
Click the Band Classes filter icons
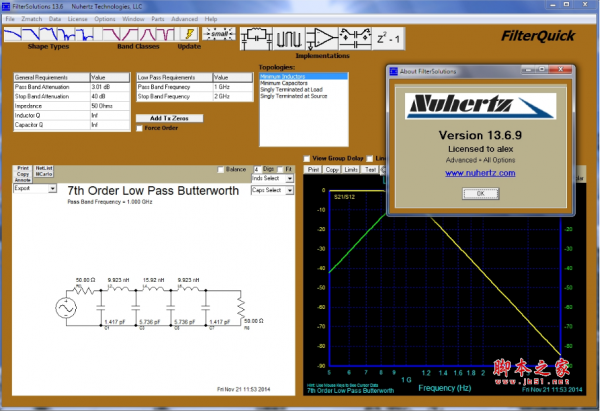point(131,36)
